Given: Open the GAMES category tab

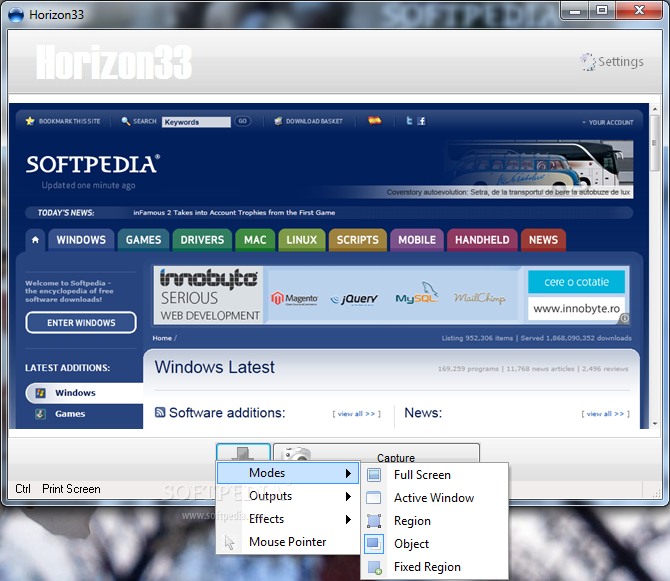Looking at the screenshot, I should click(x=144, y=240).
